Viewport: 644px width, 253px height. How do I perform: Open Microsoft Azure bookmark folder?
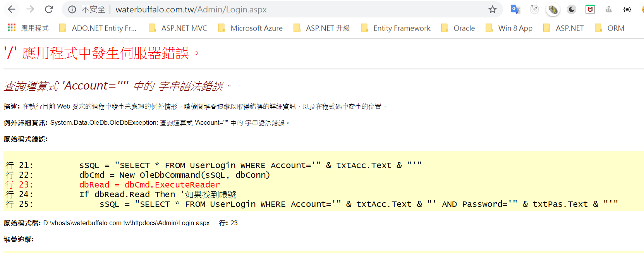click(250, 28)
